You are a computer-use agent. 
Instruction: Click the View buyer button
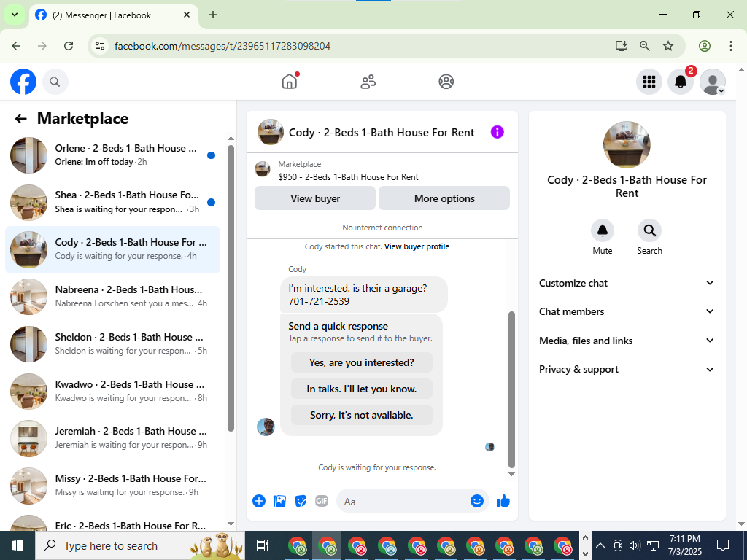coord(315,198)
